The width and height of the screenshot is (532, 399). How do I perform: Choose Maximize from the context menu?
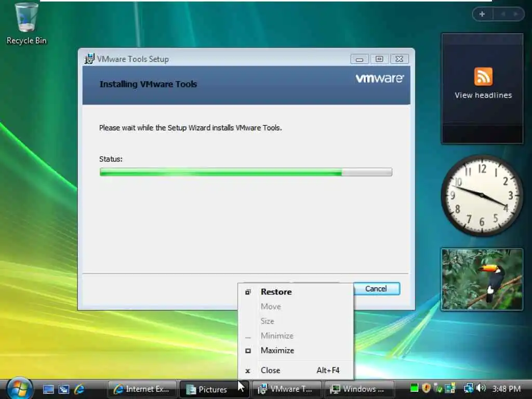[x=295, y=350]
